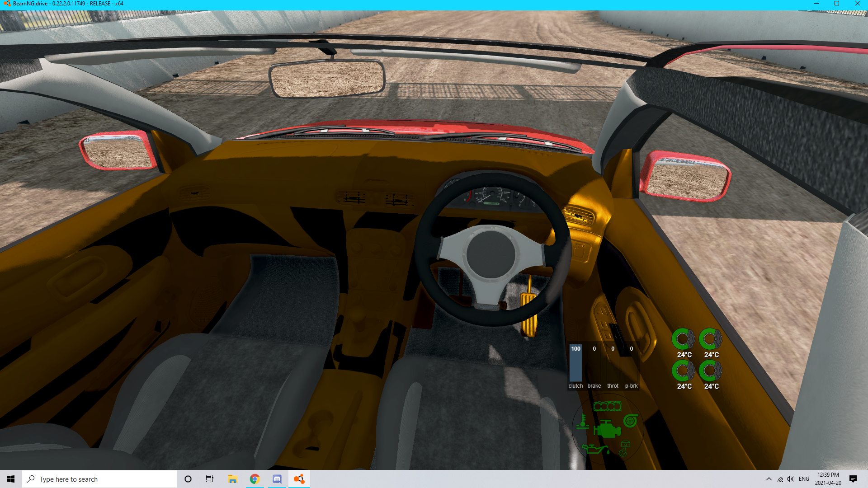Click the rear-right brake temperature disc
The image size is (868, 488).
(710, 371)
